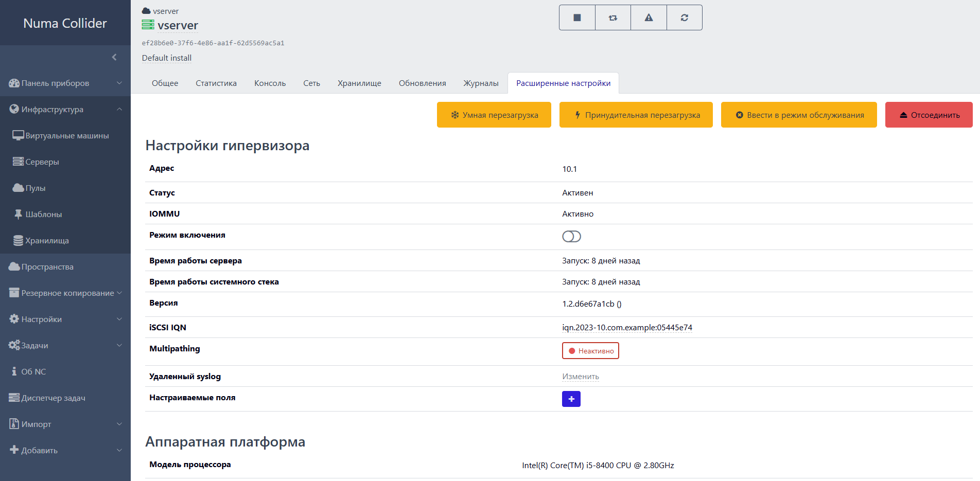The image size is (980, 481).
Task: Click Изменить link for remote syslog
Action: 580,377
